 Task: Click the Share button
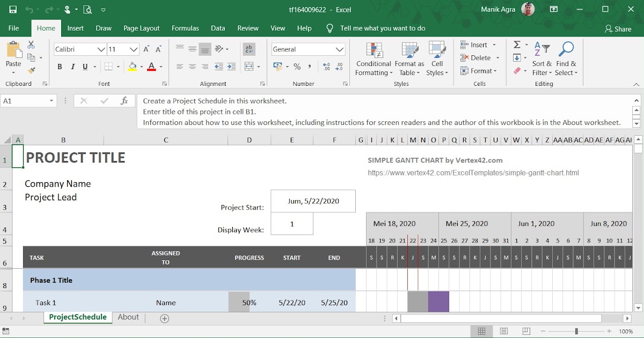[x=618, y=29]
